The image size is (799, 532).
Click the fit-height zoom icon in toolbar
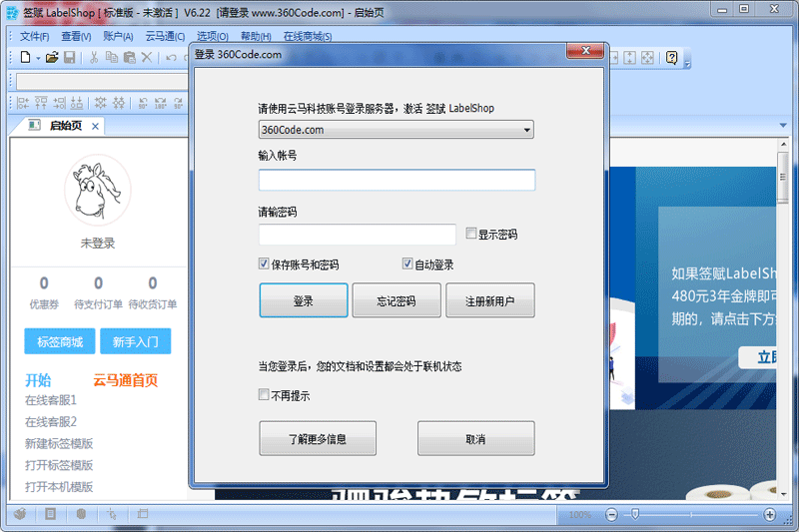click(x=630, y=58)
